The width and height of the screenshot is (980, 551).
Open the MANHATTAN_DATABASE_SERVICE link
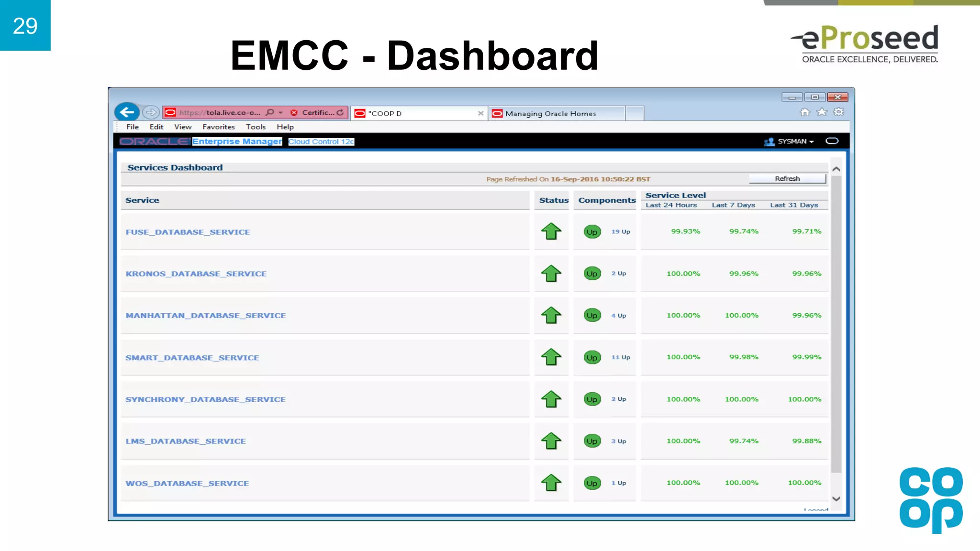(206, 315)
